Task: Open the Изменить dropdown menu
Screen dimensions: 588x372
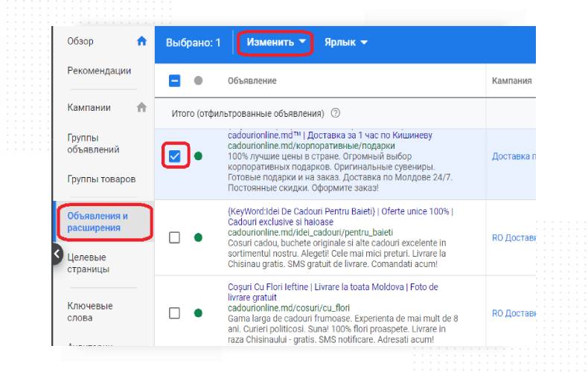Action: coord(275,42)
